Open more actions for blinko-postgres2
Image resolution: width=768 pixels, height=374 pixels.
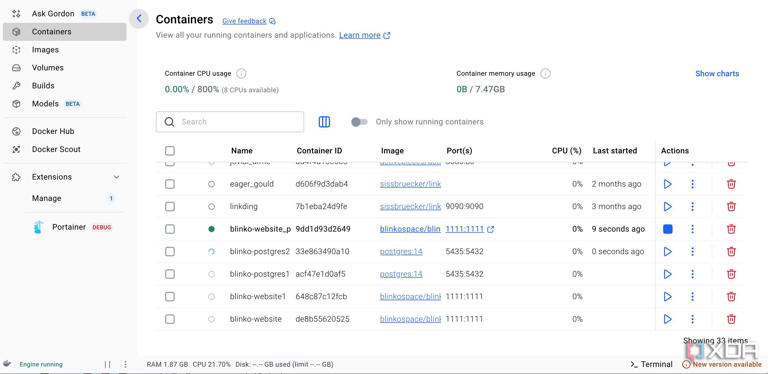click(692, 252)
